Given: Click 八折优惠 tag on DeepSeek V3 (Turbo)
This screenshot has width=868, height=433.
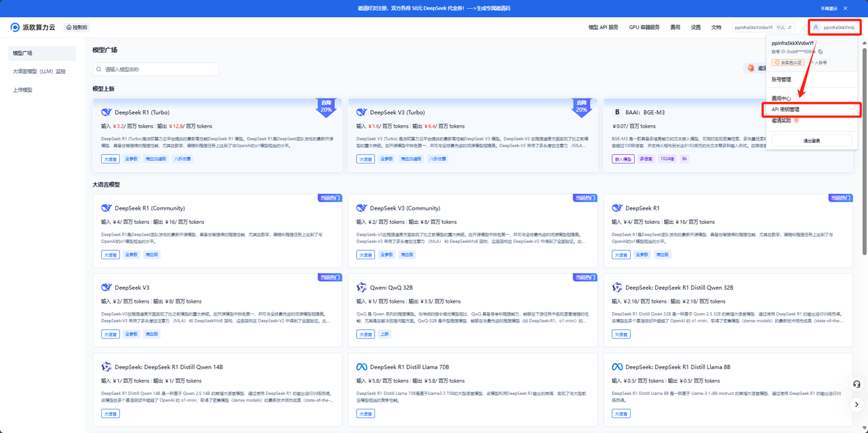Looking at the screenshot, I should (437, 159).
